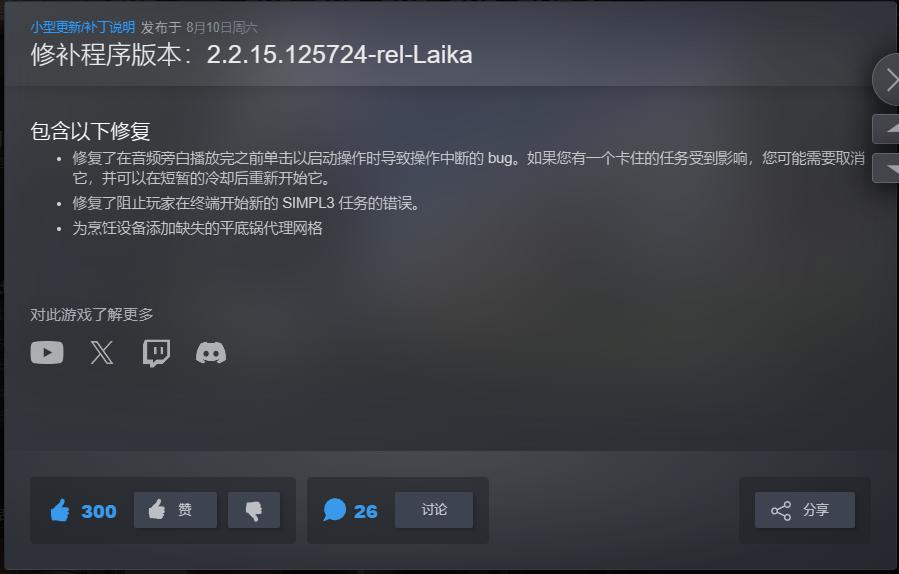
Task: Open the 小型更新/补丁说明 category link
Action: point(83,27)
